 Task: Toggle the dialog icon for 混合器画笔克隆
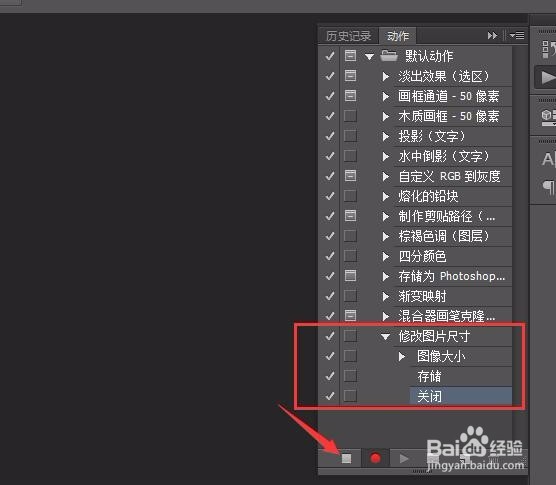(x=350, y=315)
